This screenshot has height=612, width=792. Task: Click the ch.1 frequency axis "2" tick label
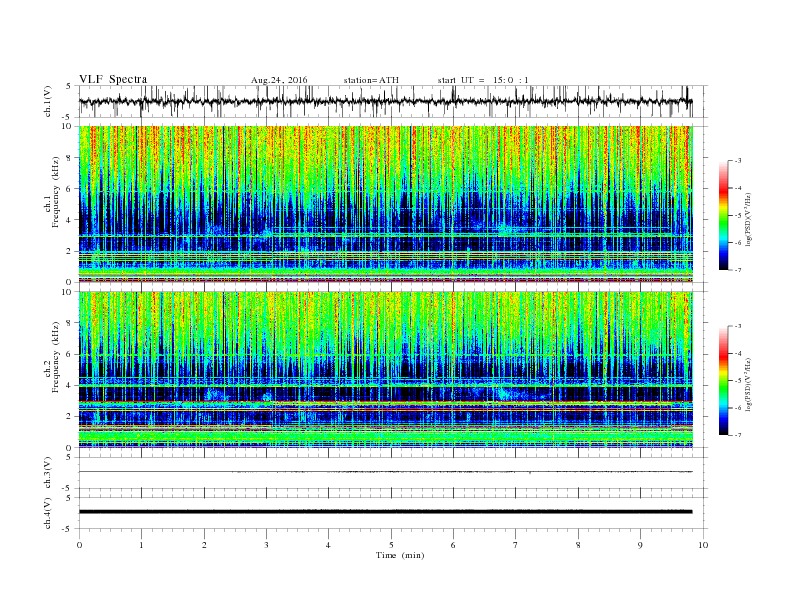(70, 251)
